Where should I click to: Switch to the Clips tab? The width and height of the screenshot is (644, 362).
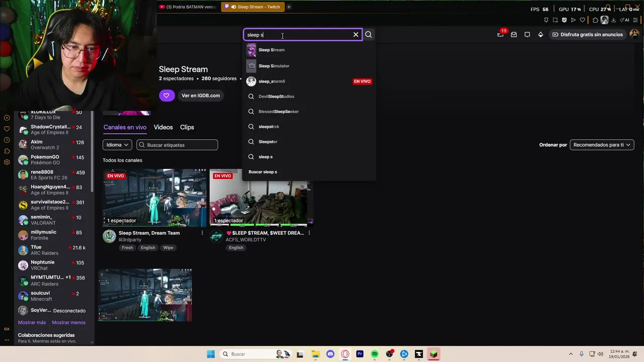tap(187, 127)
